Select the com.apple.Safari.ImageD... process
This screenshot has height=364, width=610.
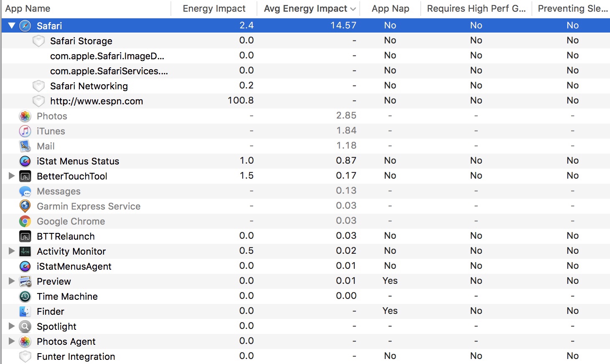click(107, 56)
